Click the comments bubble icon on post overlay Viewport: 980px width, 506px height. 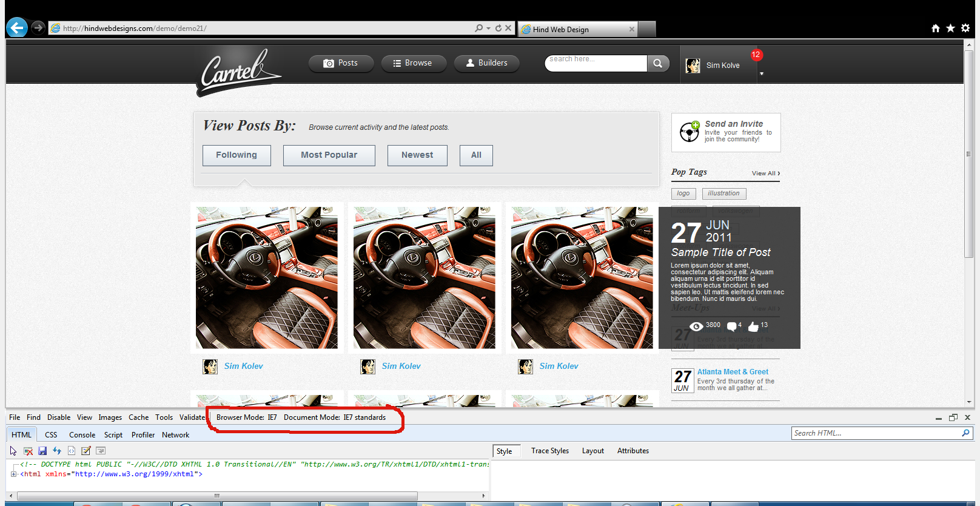point(732,326)
